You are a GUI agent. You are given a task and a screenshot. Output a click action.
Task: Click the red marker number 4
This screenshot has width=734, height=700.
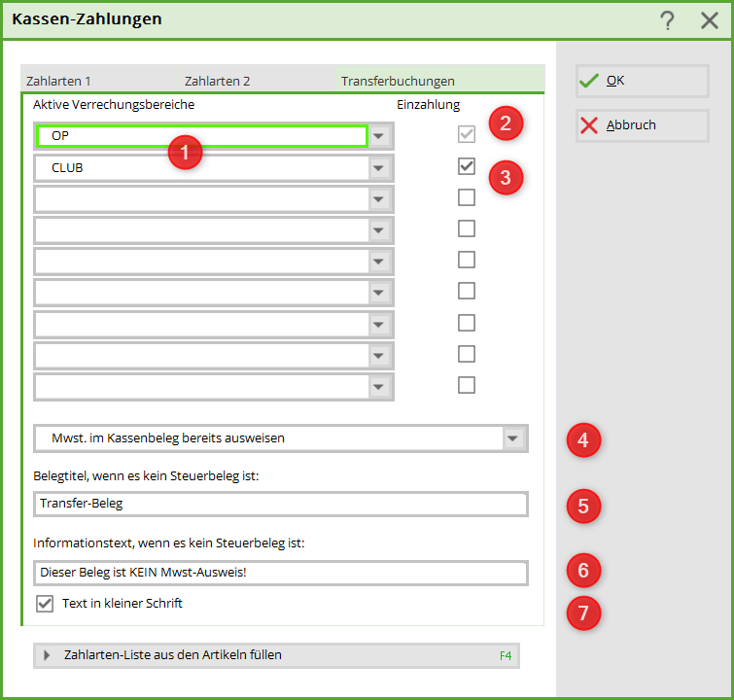pos(583,440)
